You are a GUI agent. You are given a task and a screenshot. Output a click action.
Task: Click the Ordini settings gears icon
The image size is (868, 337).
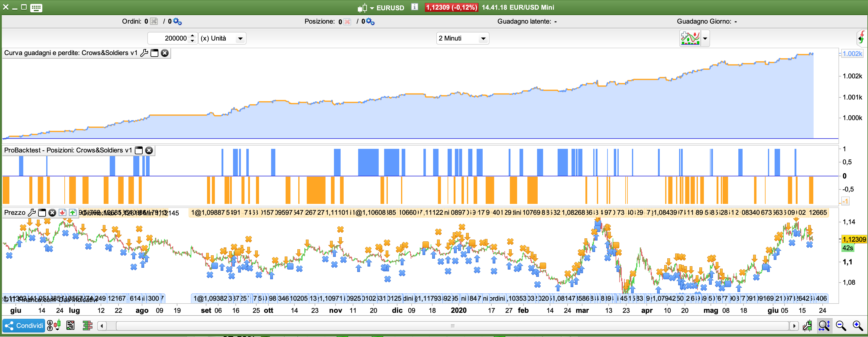point(178,21)
